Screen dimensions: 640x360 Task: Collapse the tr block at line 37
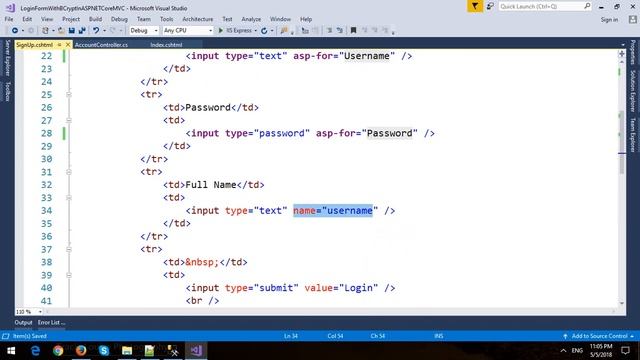69,249
